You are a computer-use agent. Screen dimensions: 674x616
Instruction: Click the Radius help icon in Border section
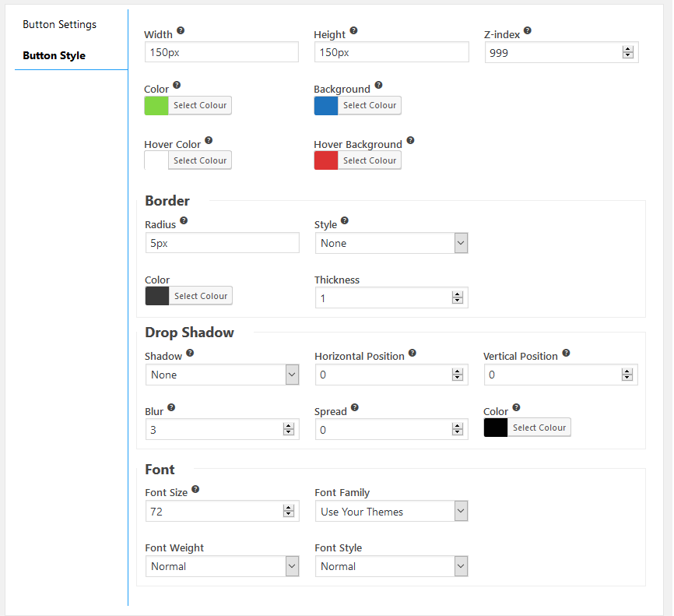coord(184,220)
